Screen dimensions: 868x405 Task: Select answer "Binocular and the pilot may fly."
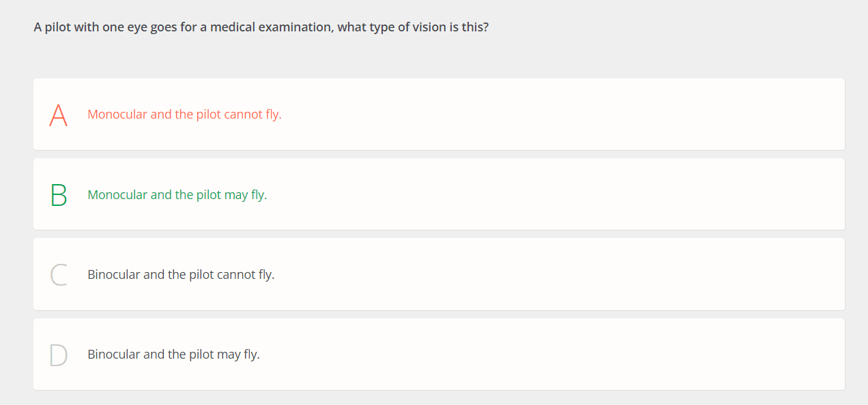pyautogui.click(x=173, y=355)
